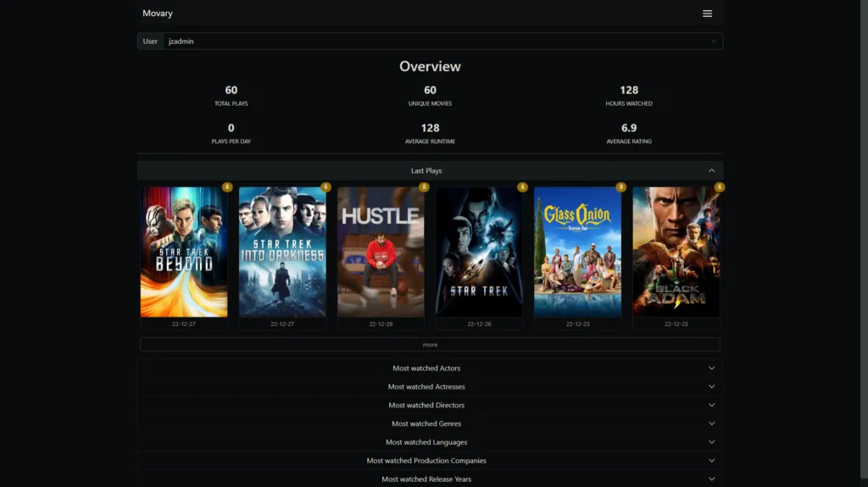Click the rating badge on Star Trek Beyond

(227, 187)
